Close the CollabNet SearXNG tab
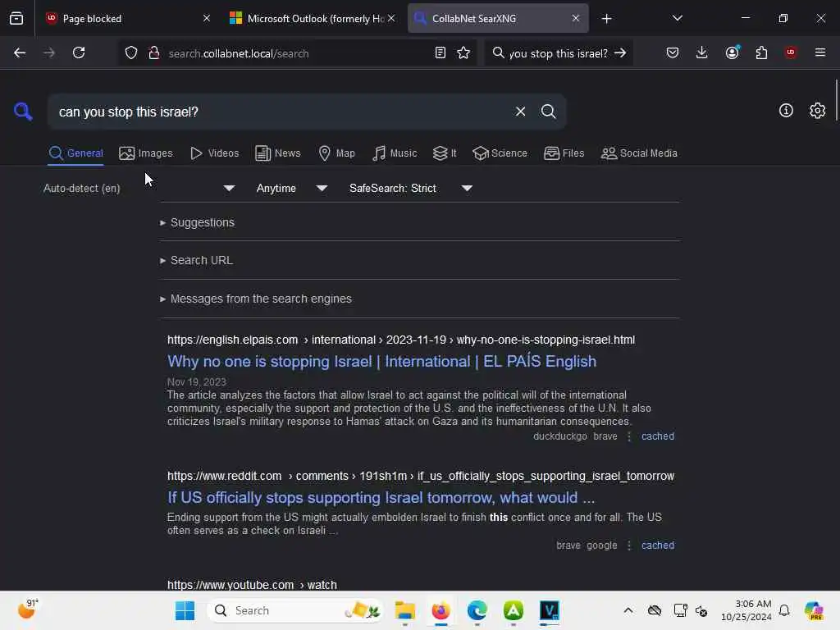This screenshot has width=840, height=630. click(x=575, y=18)
